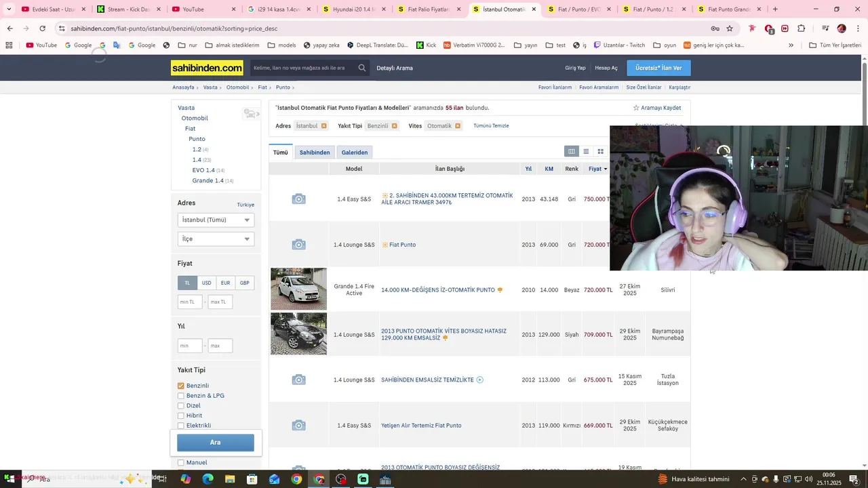
Task: Show hidden system tray icons chevron
Action: [x=744, y=479]
